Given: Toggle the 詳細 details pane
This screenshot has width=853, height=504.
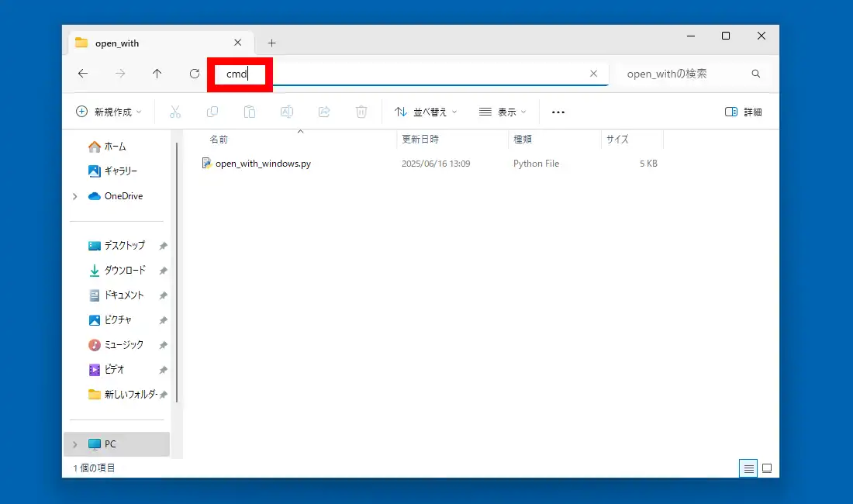Looking at the screenshot, I should pyautogui.click(x=743, y=112).
